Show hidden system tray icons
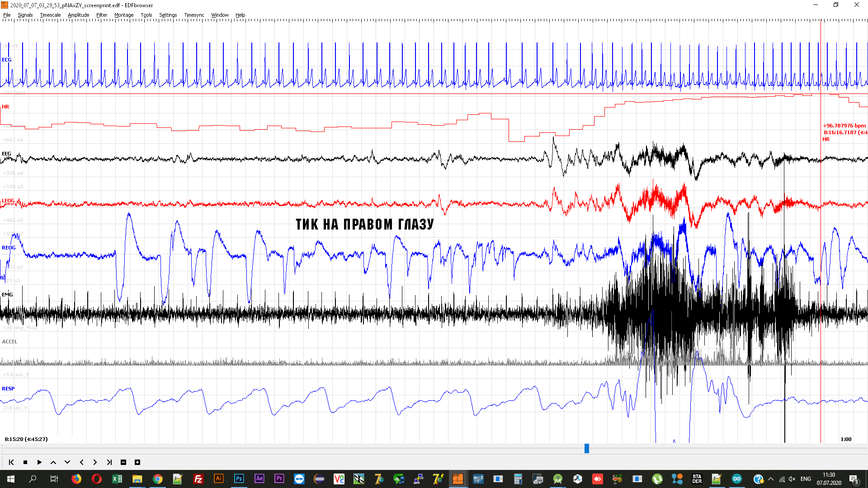Viewport: 868px width, 488px height. 771,479
